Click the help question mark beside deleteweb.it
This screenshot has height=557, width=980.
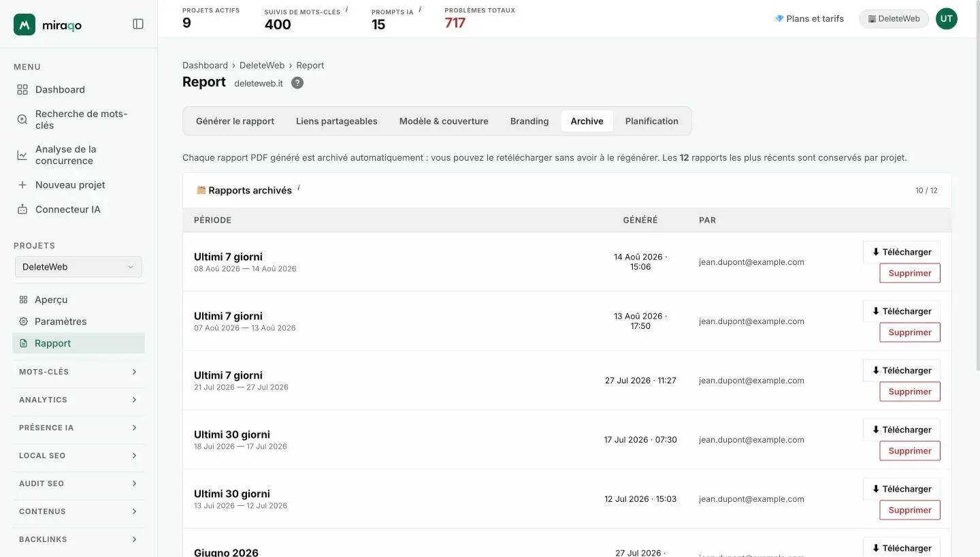(297, 83)
